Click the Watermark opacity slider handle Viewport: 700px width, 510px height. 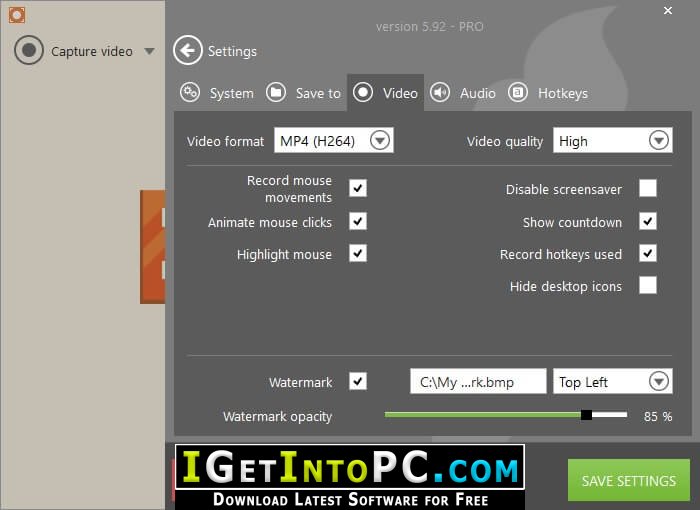[587, 415]
